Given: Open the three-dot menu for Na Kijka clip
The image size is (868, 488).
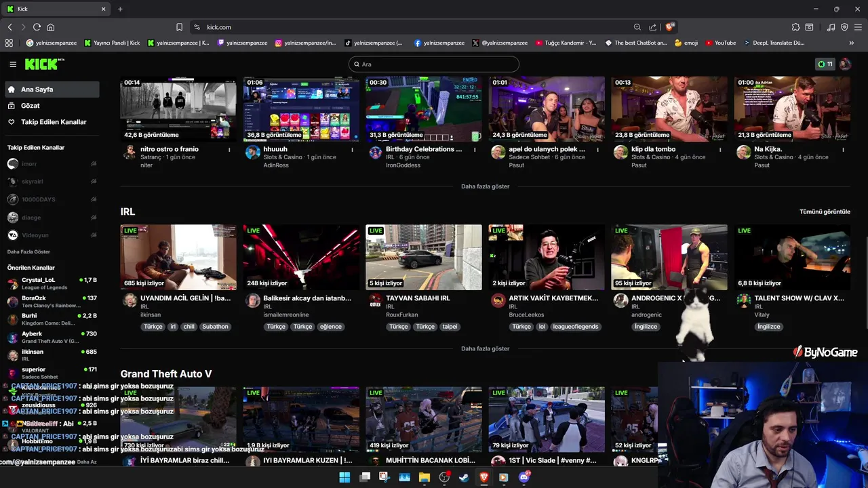Looking at the screenshot, I should click(x=843, y=150).
